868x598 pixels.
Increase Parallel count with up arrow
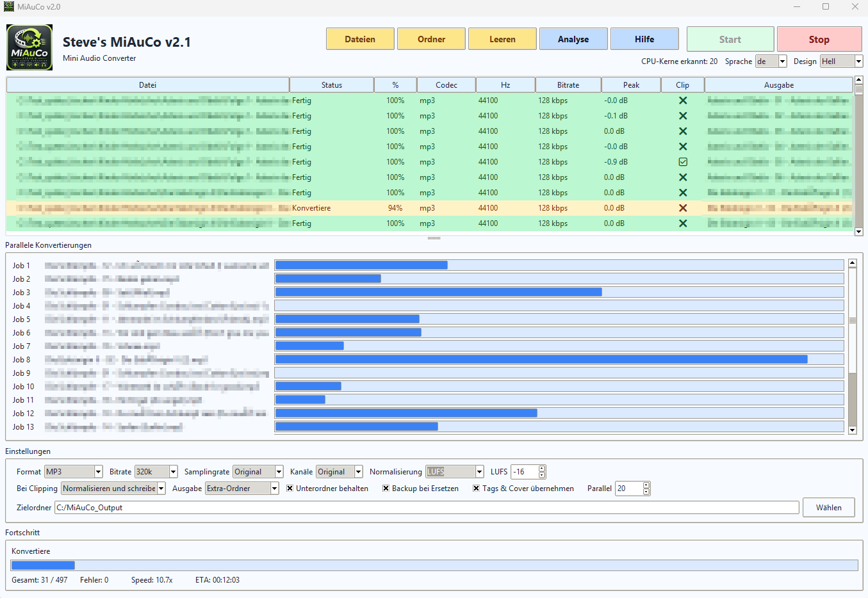click(x=646, y=485)
